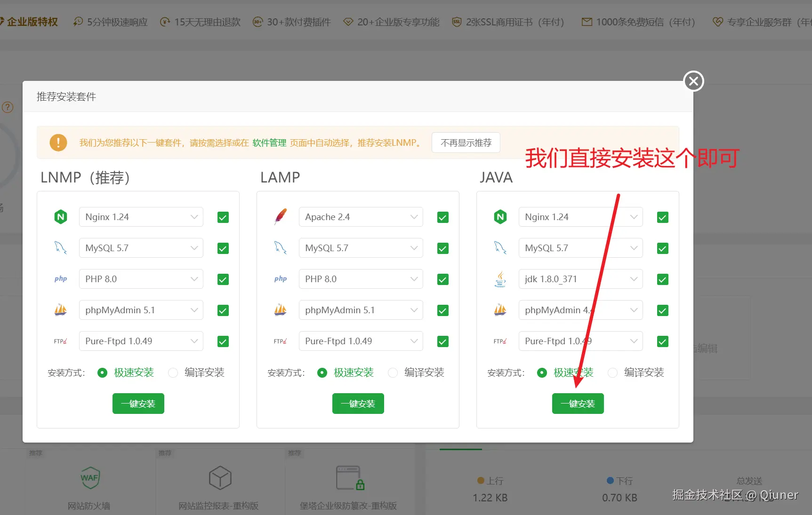Open PHP 8.0 version dropdown in LNMP
Viewport: 812px width, 515px height.
[141, 279]
